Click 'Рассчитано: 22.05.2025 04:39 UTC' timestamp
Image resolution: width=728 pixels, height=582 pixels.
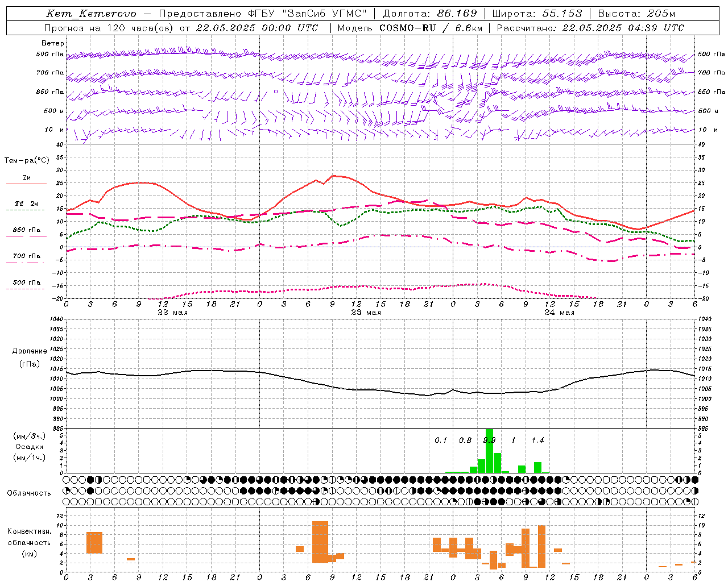point(590,28)
